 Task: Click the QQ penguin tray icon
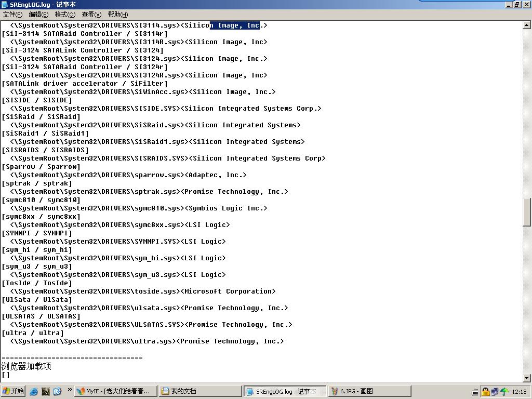[x=486, y=392]
